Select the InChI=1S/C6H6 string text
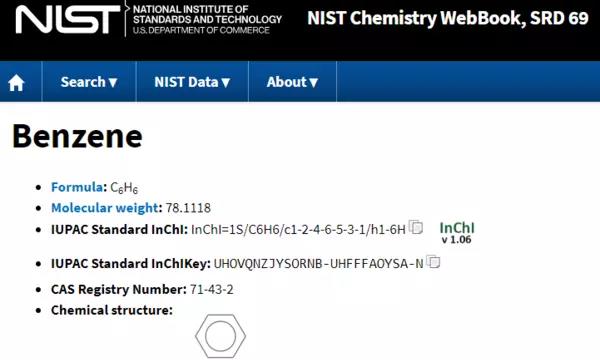Viewport: 600px width, 360px height. click(298, 230)
